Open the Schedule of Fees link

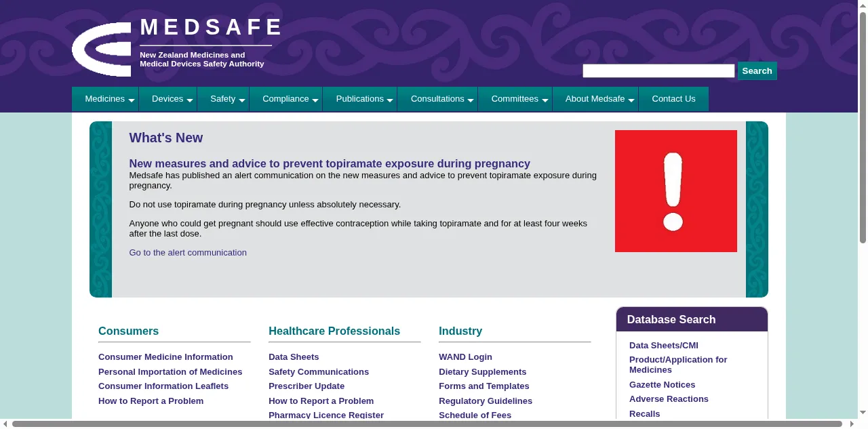(x=475, y=415)
